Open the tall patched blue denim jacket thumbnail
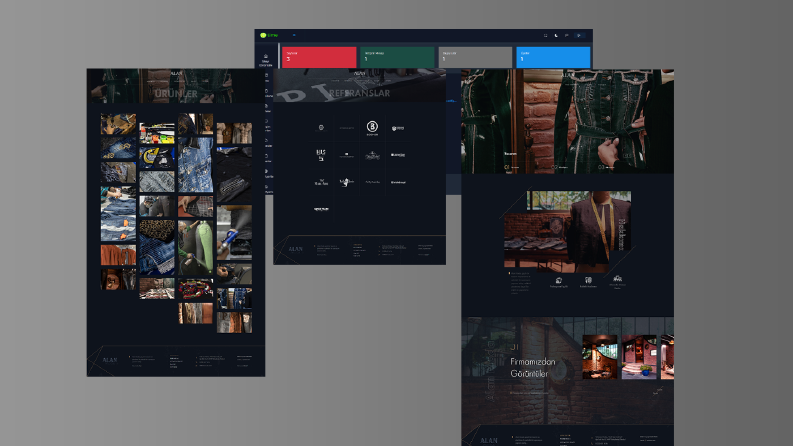 [x=196, y=165]
